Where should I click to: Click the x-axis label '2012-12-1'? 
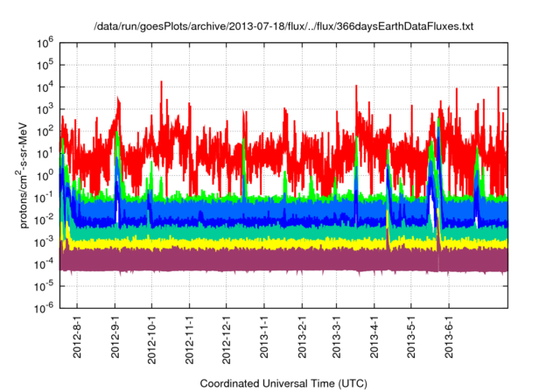point(227,341)
